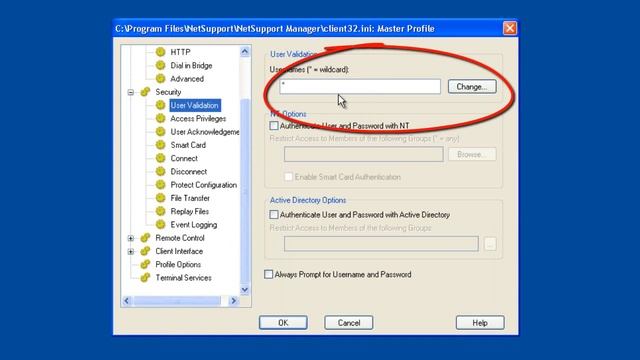640x360 pixels.
Task: Select Protect Configuration tree item
Action: point(203,185)
